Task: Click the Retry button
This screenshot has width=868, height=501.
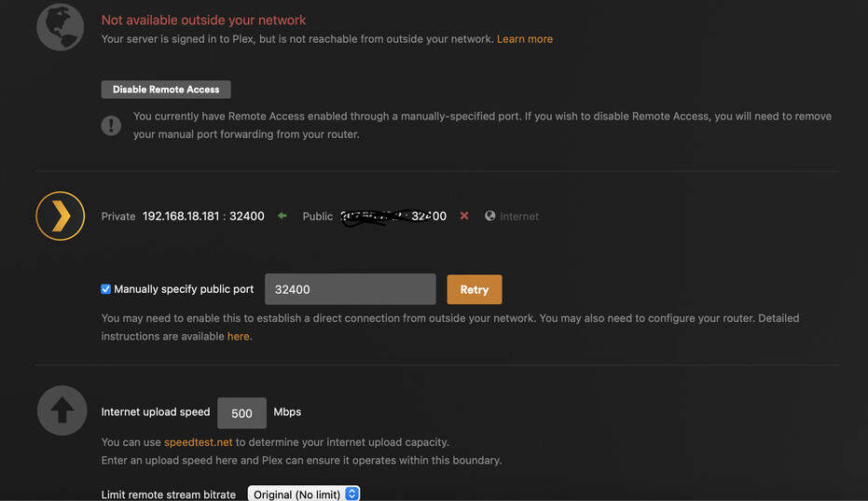Action: pos(475,289)
